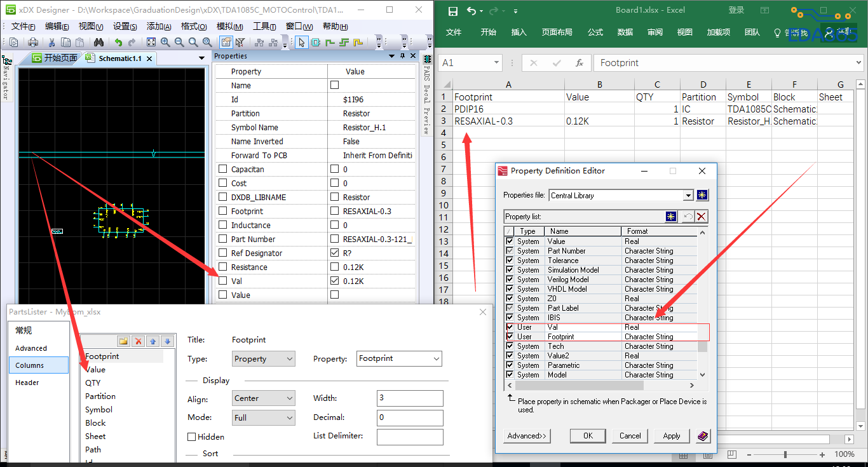Click the Apply button
This screenshot has width=868, height=467.
pos(672,436)
